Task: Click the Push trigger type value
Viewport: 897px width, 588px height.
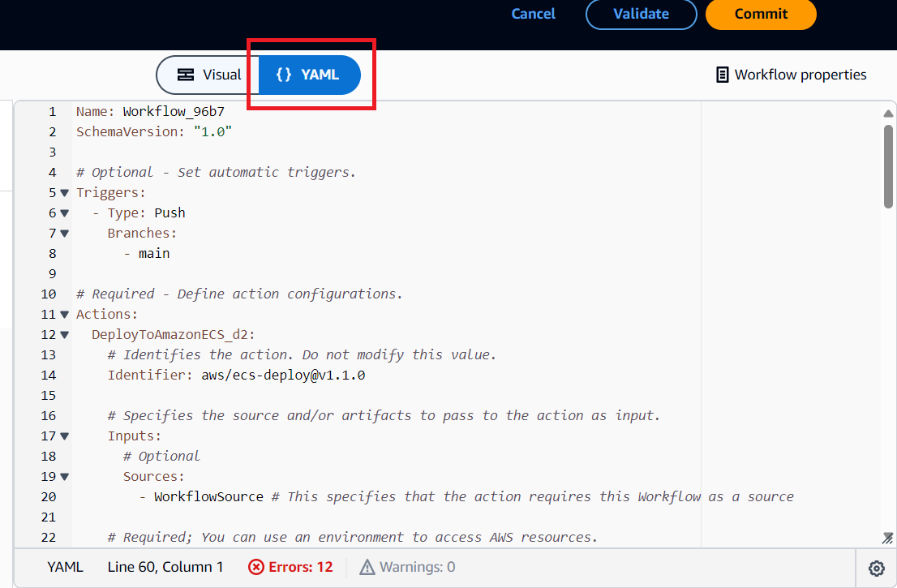Action: tap(170, 212)
